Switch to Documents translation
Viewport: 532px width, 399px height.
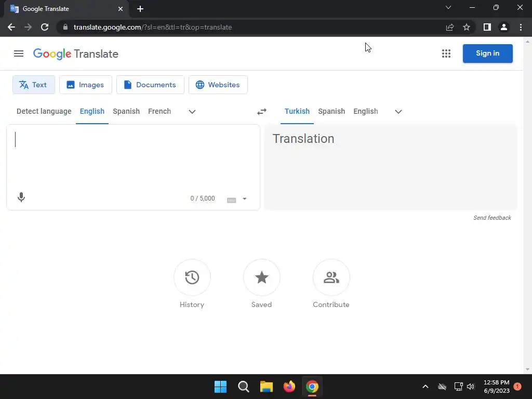pos(150,85)
